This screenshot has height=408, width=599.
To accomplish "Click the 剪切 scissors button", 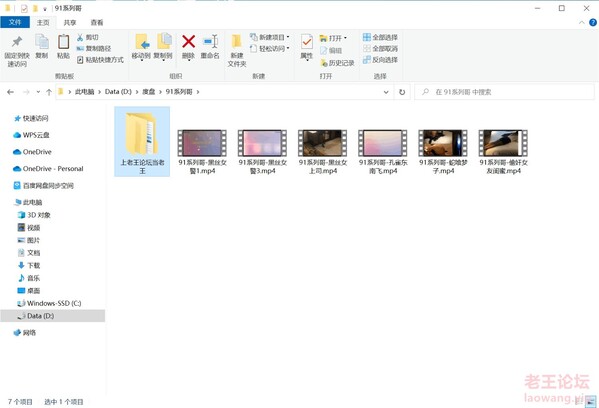I will 87,37.
